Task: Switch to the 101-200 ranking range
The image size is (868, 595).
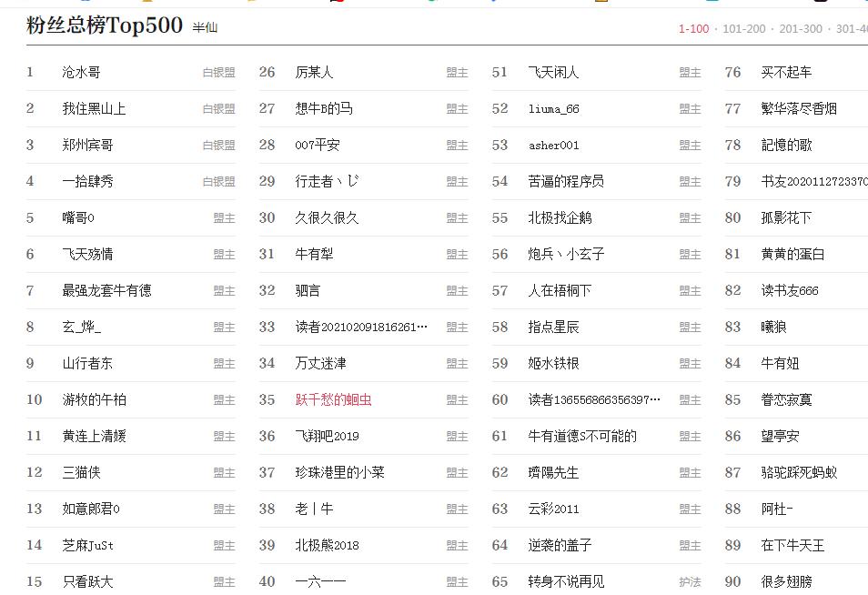Action: coord(743,29)
